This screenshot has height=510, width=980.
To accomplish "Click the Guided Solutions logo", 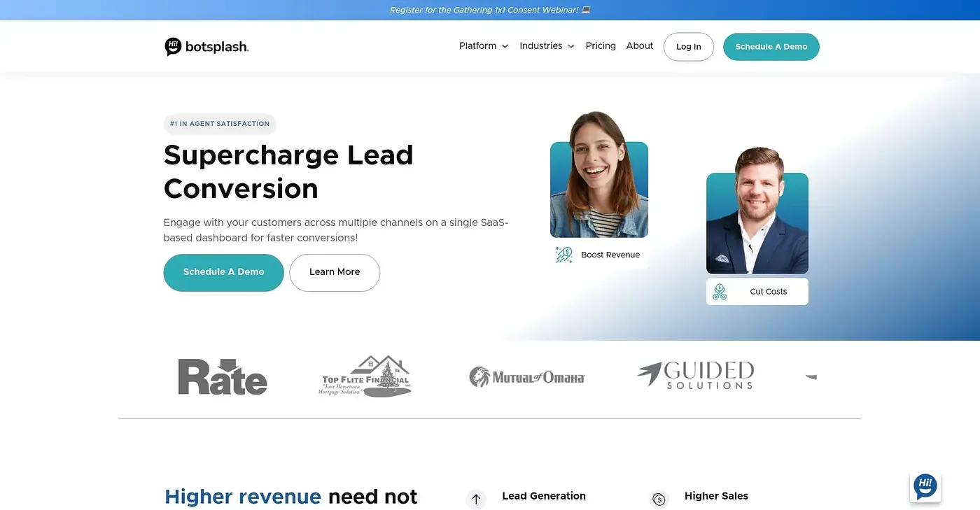I will [x=696, y=376].
